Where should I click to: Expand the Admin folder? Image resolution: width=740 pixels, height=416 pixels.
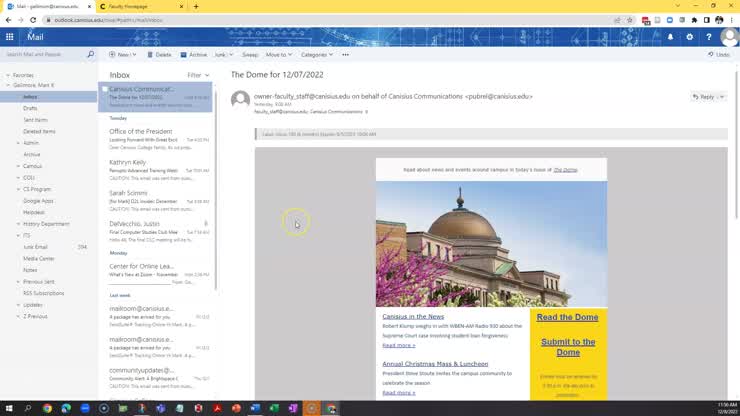coord(18,143)
